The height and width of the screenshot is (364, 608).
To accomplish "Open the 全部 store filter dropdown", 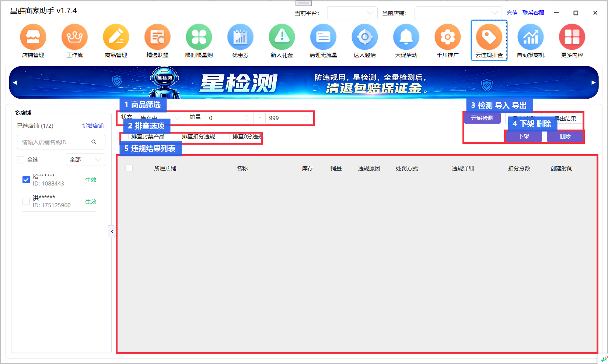I will 85,160.
